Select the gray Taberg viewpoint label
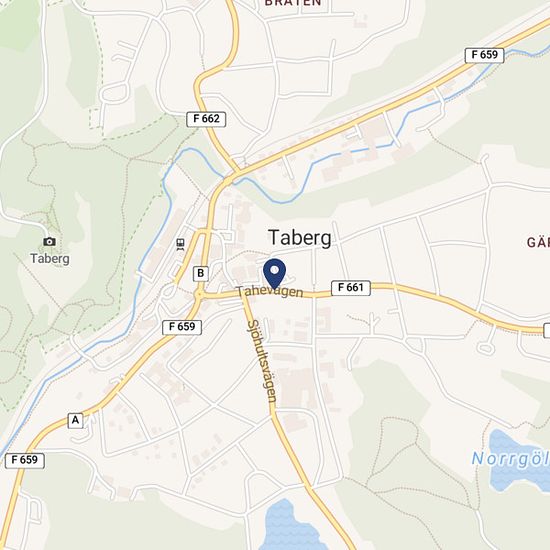 coord(50,259)
